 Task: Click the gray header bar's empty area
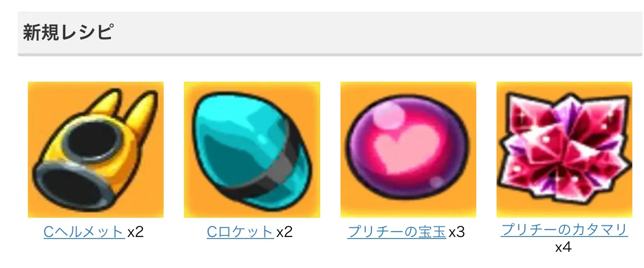click(x=375, y=33)
